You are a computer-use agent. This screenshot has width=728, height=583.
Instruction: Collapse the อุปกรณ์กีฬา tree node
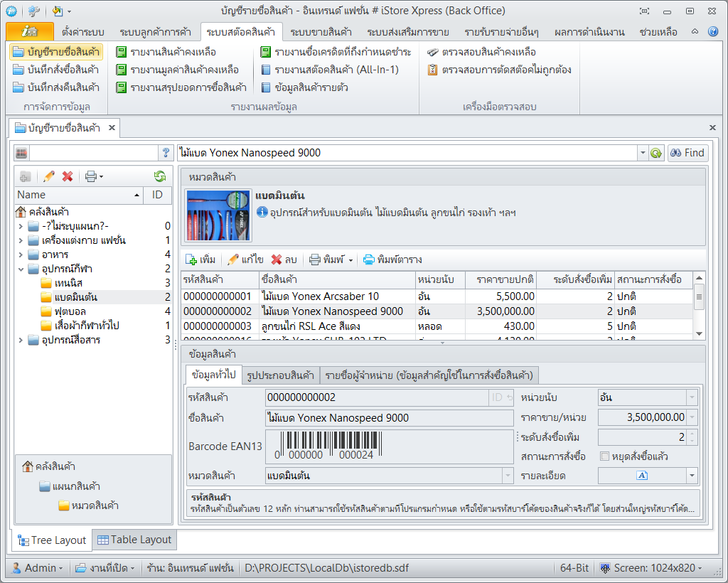point(21,269)
